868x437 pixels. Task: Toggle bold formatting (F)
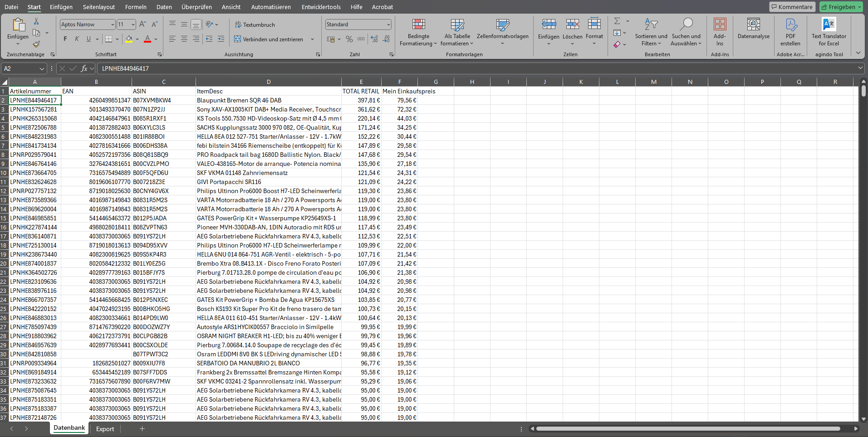pos(65,39)
